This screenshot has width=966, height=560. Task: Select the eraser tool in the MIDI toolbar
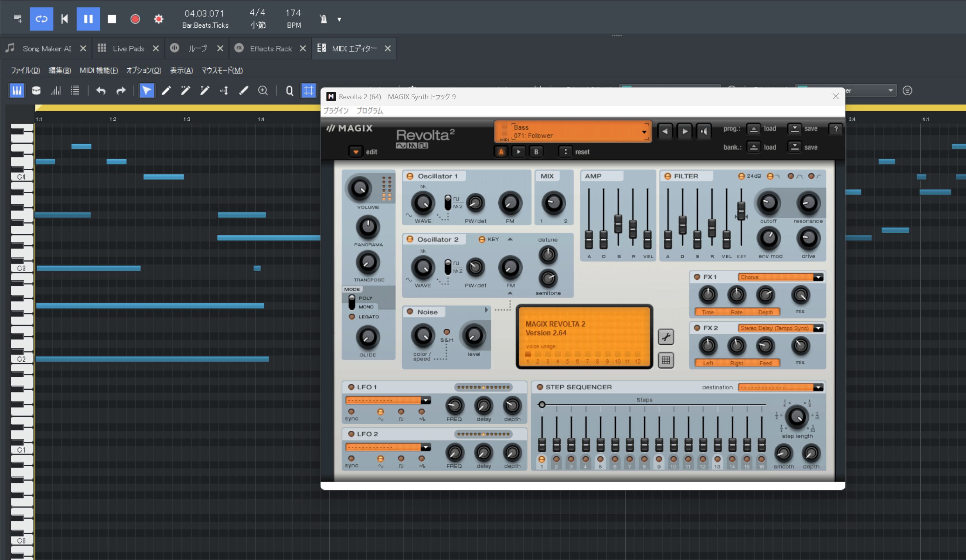(x=244, y=91)
